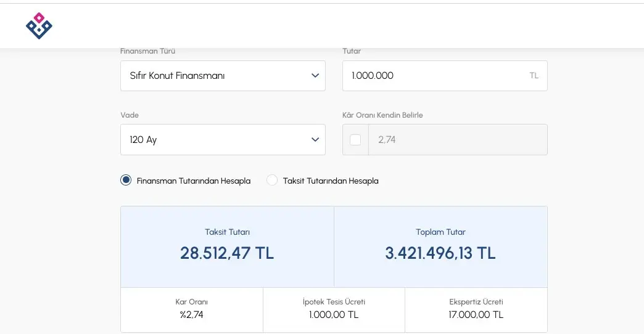The image size is (644, 334).
Task: Click the 2,74 profit rate field
Action: tap(456, 140)
